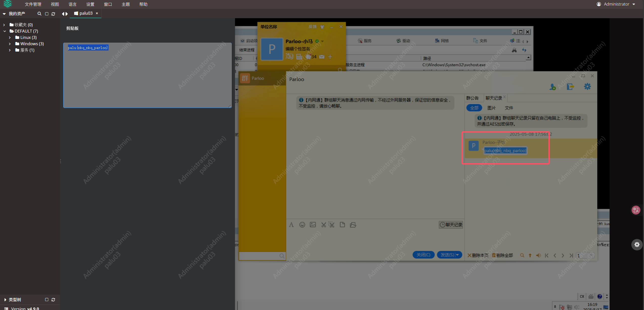
Task: Click the search icon in My Assets panel
Action: click(x=39, y=14)
